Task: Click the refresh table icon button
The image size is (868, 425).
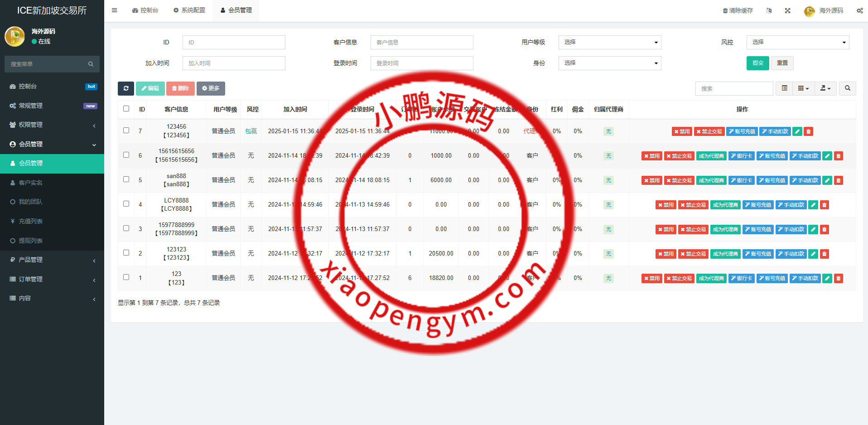Action: coord(126,88)
